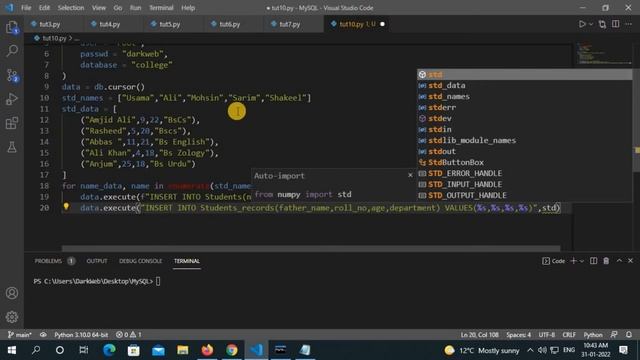Pick stdin suggestion in autocomplete list
This screenshot has width=640, height=360.
[524, 129]
